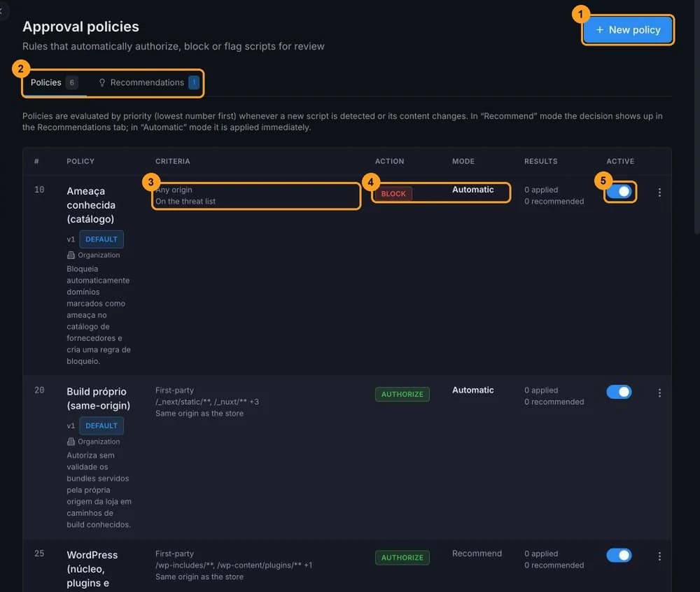The height and width of the screenshot is (592, 700).
Task: Open the kebab menu for Ameaça conhecida
Action: pos(659,192)
